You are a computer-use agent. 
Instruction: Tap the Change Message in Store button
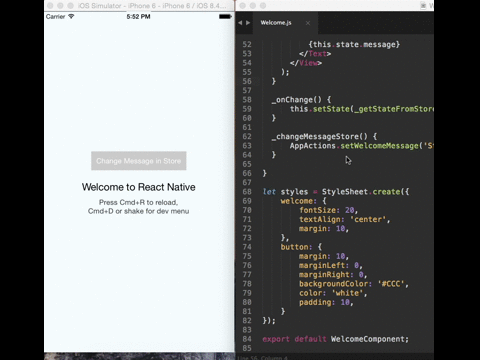139,161
